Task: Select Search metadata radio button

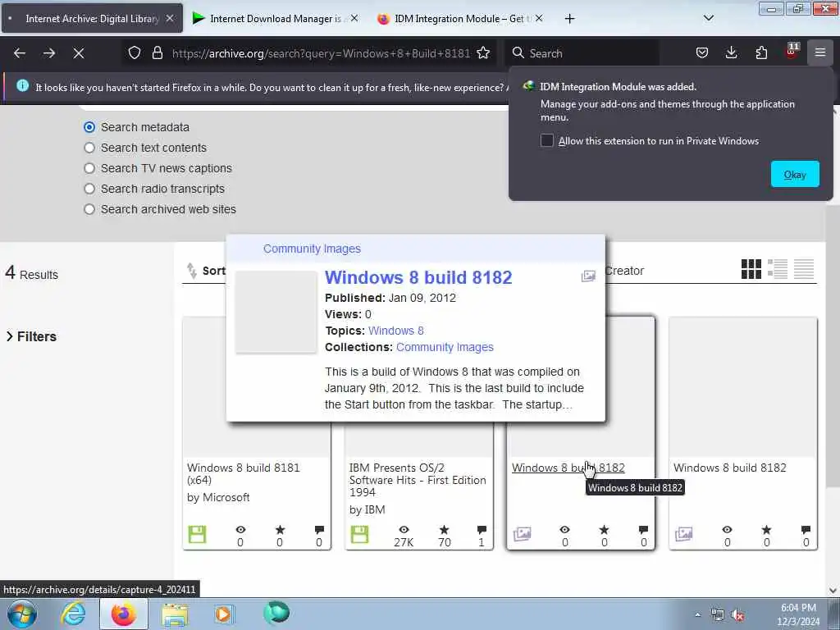Action: point(89,127)
